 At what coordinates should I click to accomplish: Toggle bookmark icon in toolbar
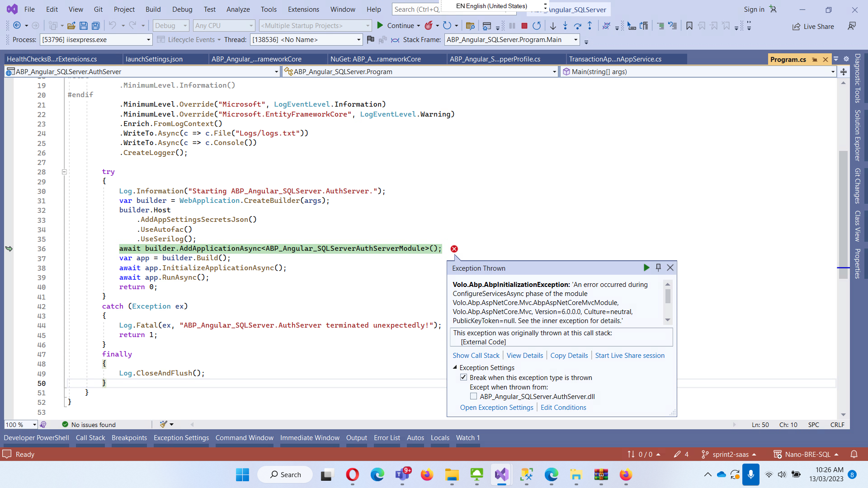(x=689, y=26)
